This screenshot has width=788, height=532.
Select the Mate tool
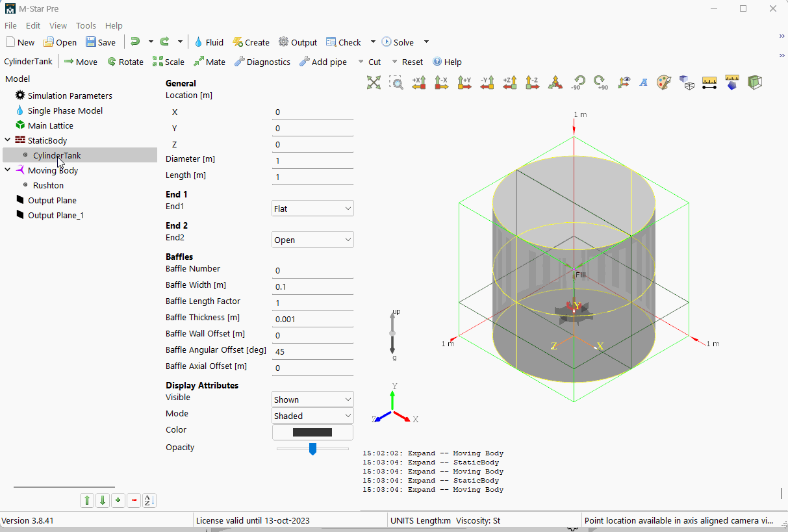point(210,62)
